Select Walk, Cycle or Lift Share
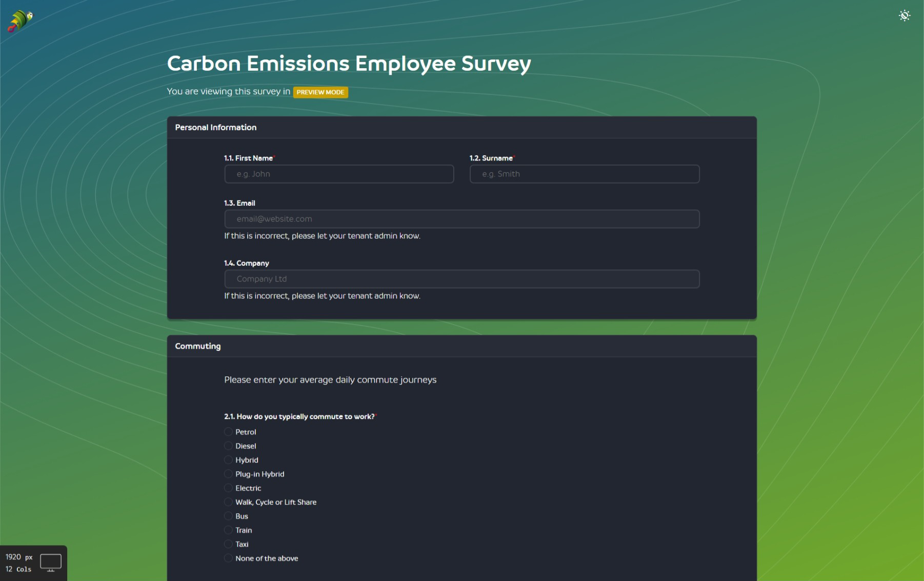 pyautogui.click(x=229, y=502)
